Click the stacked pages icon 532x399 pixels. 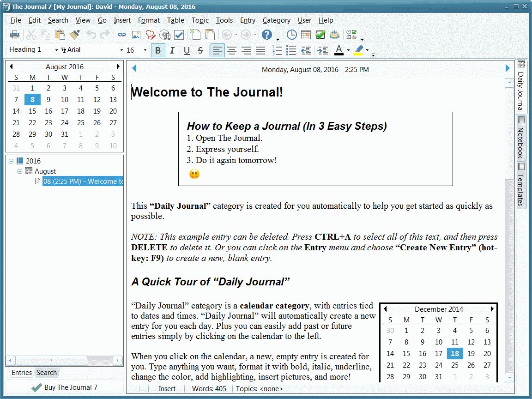pos(210,35)
